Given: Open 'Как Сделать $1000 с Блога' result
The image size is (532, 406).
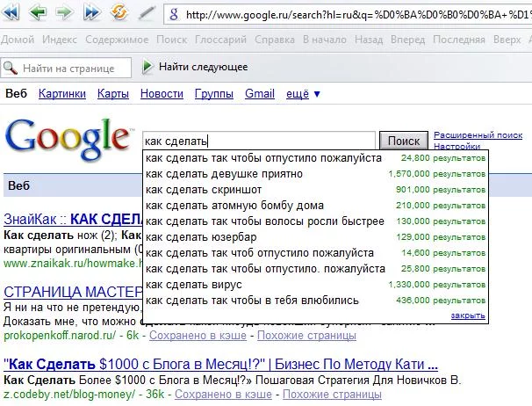Looking at the screenshot, I should point(220,364).
